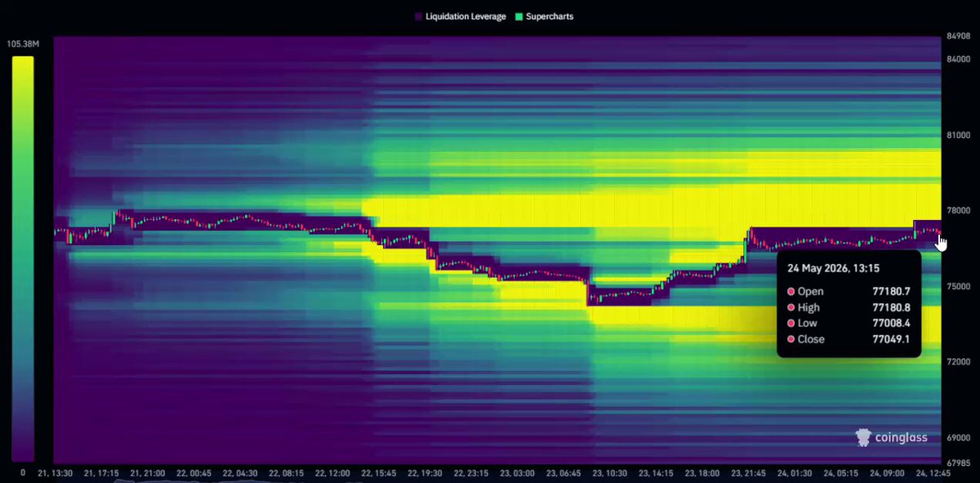Click the tooltip Close value 77049.1
Image resolution: width=980 pixels, height=483 pixels.
point(891,339)
